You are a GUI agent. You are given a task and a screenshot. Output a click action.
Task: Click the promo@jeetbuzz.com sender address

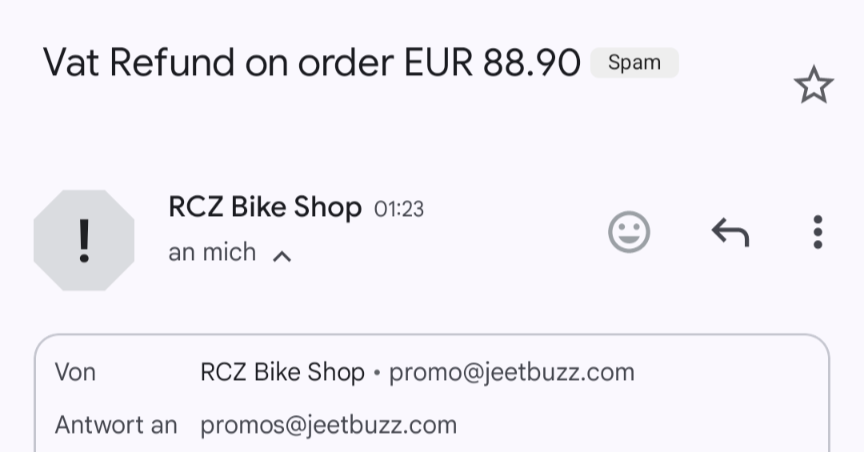tap(511, 373)
